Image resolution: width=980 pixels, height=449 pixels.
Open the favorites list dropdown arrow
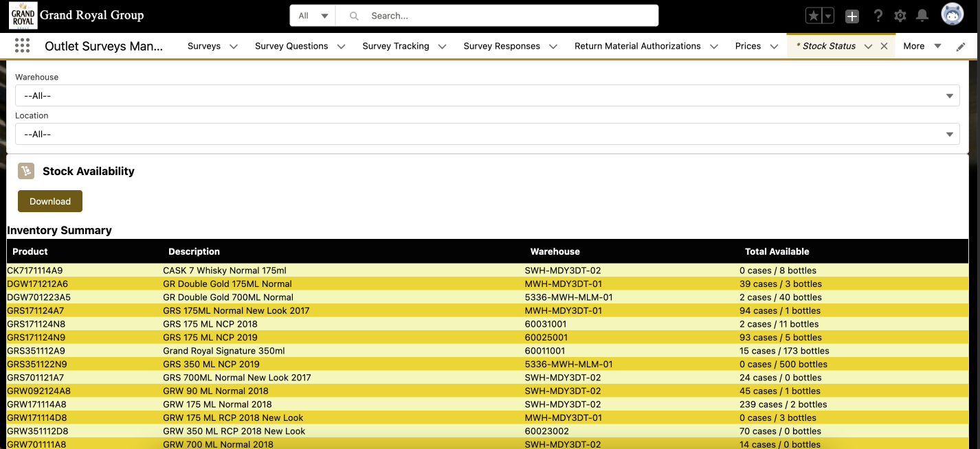click(x=828, y=16)
